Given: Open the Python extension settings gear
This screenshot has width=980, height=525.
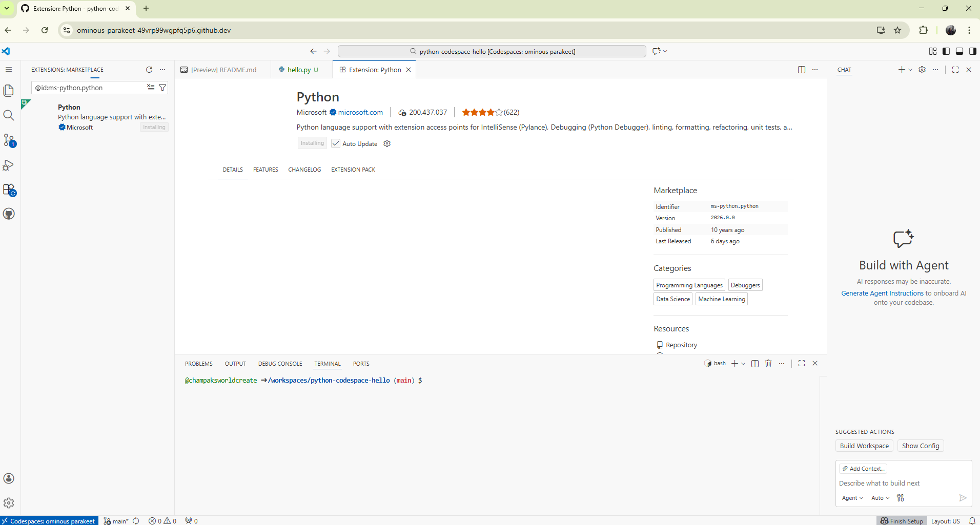Looking at the screenshot, I should 387,143.
